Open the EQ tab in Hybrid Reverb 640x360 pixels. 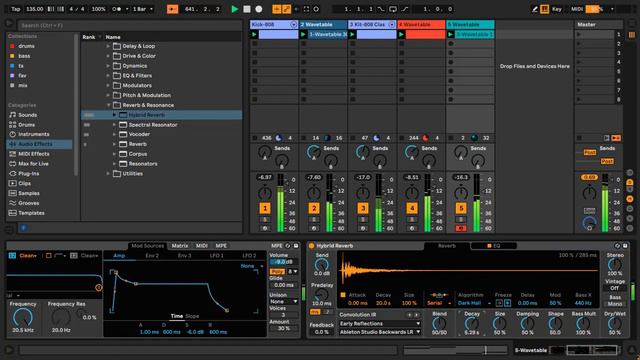493,246
